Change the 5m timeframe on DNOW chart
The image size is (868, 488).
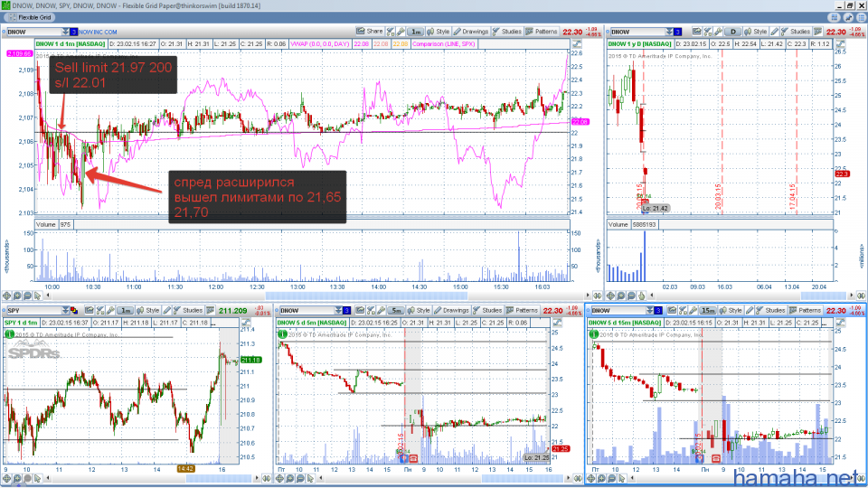[396, 310]
